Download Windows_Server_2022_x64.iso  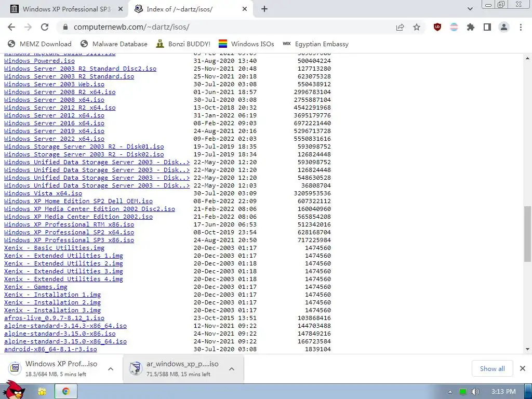point(54,139)
